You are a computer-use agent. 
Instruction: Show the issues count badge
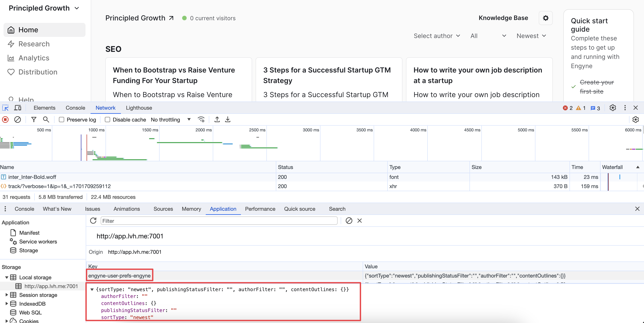click(x=595, y=108)
